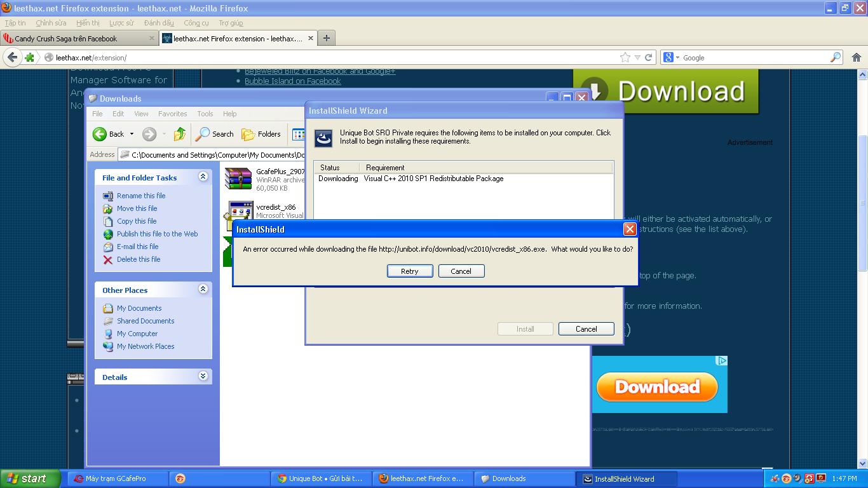Open the Trợ giúp menu
868x488 pixels.
click(231, 23)
